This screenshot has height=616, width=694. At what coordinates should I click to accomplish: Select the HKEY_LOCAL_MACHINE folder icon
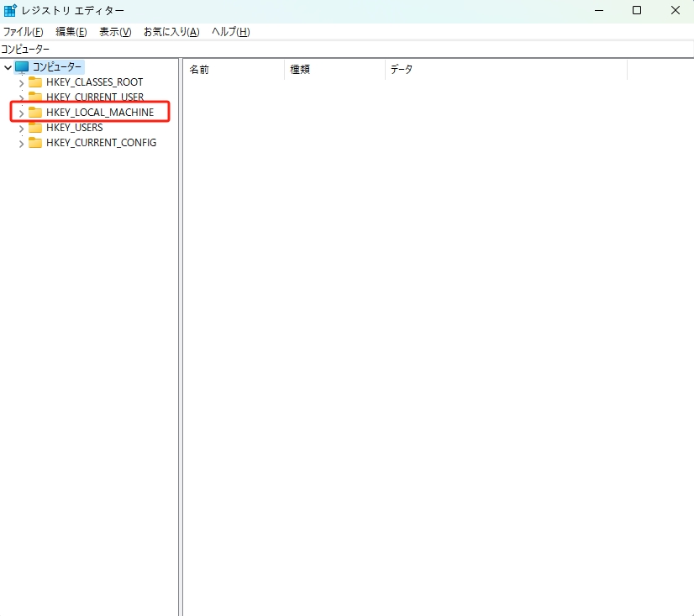click(x=35, y=113)
